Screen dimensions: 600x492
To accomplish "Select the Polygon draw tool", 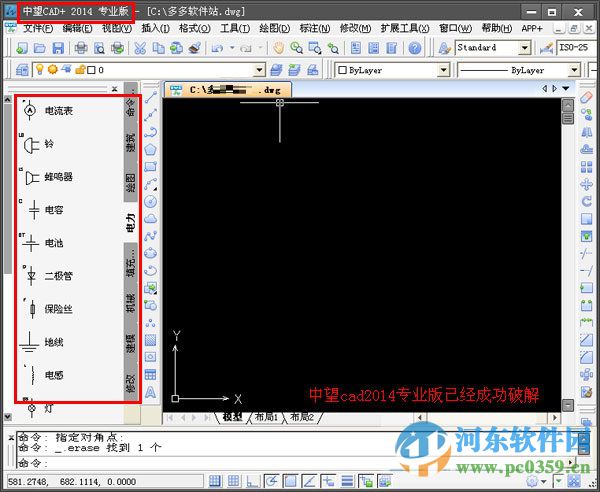I will click(x=151, y=150).
